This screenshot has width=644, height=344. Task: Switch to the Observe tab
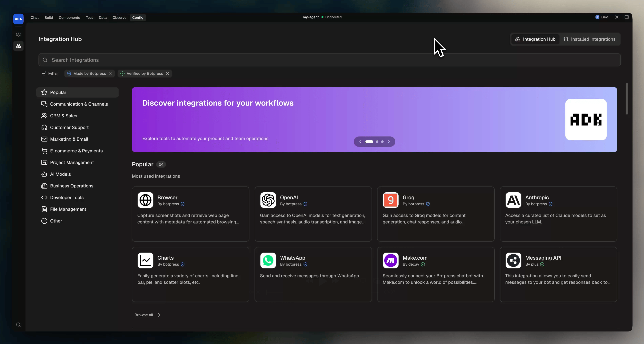point(119,18)
